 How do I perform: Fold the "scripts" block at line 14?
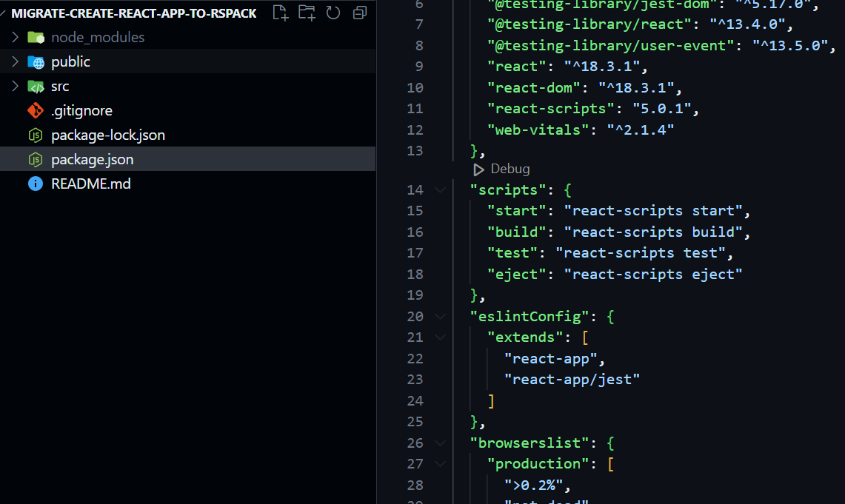(441, 189)
